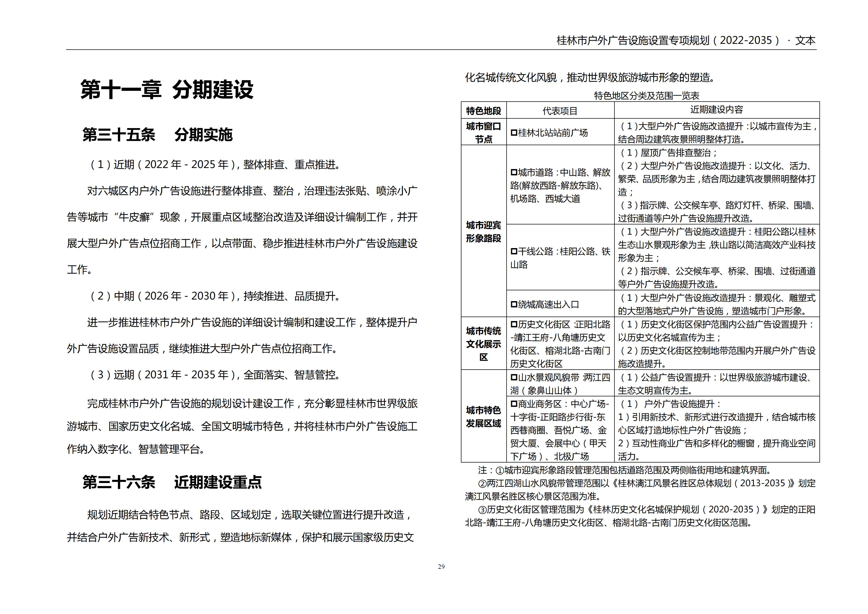Click the heading 第三十五条 分期实施

pos(157,135)
